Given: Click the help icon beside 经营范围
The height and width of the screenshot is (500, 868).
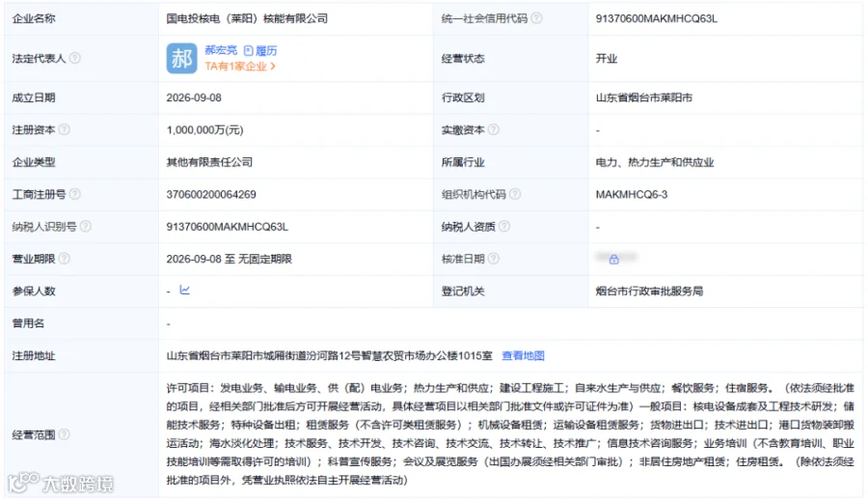Looking at the screenshot, I should tap(65, 434).
